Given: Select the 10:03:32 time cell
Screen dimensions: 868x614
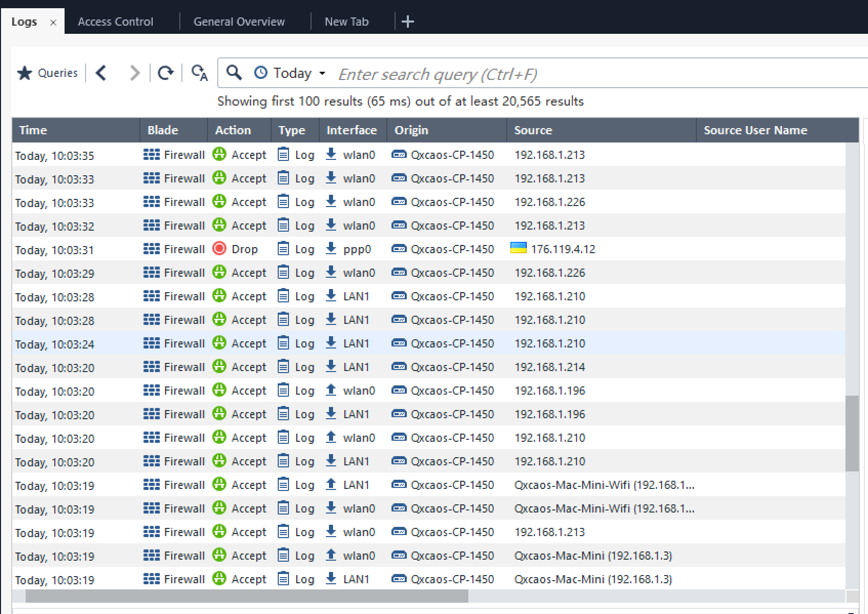Looking at the screenshot, I should point(76,226).
